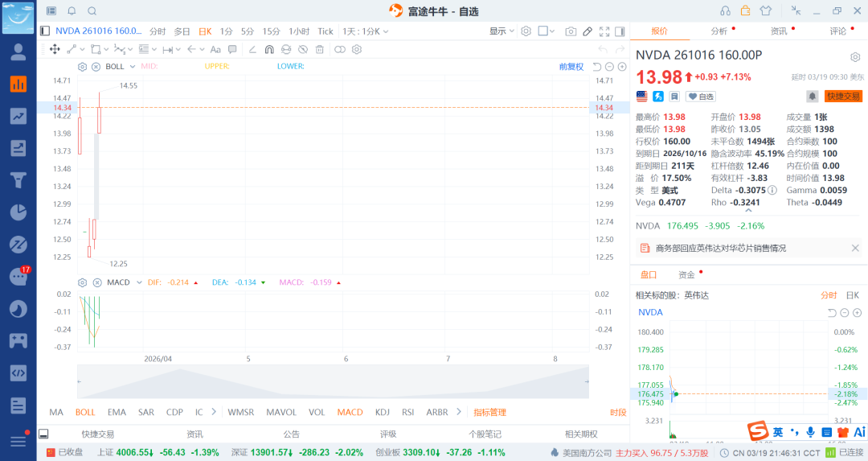This screenshot has width=868, height=461.
Task: Toggle the right side panel layout icon
Action: point(620,31)
